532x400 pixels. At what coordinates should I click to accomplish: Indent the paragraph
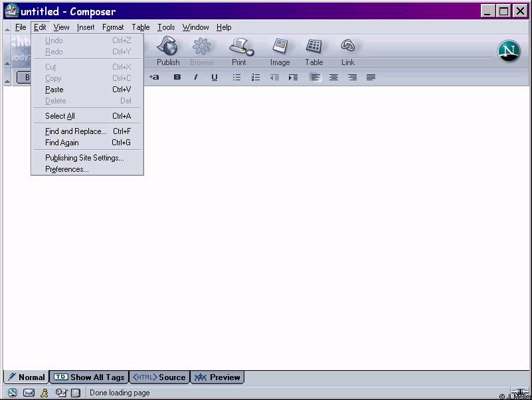[293, 78]
